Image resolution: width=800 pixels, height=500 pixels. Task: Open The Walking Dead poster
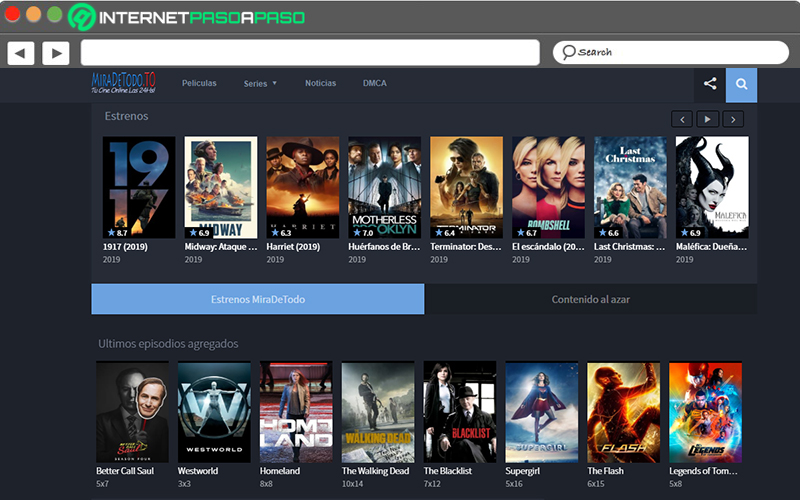(x=378, y=412)
